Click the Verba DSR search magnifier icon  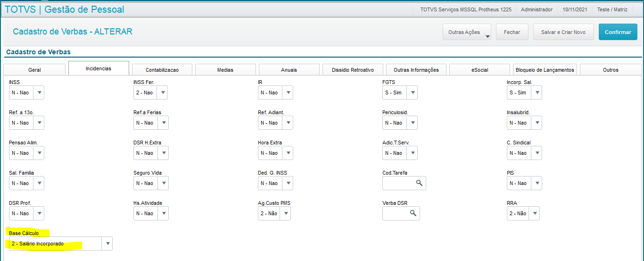413,213
